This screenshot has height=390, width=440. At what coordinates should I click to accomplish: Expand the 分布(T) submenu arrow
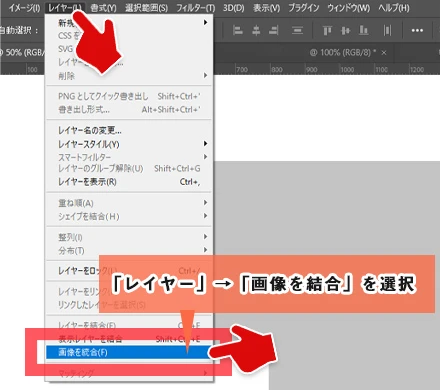[x=205, y=250]
